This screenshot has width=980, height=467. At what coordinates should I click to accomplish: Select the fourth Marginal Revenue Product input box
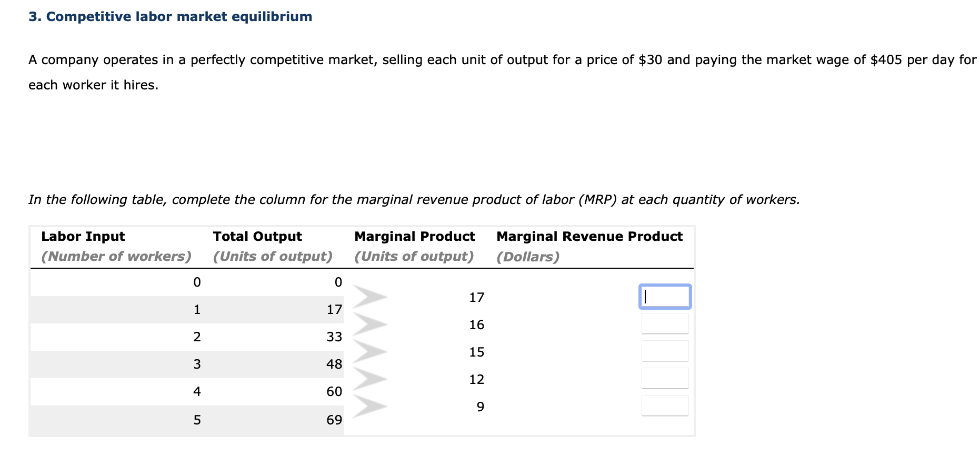665,378
